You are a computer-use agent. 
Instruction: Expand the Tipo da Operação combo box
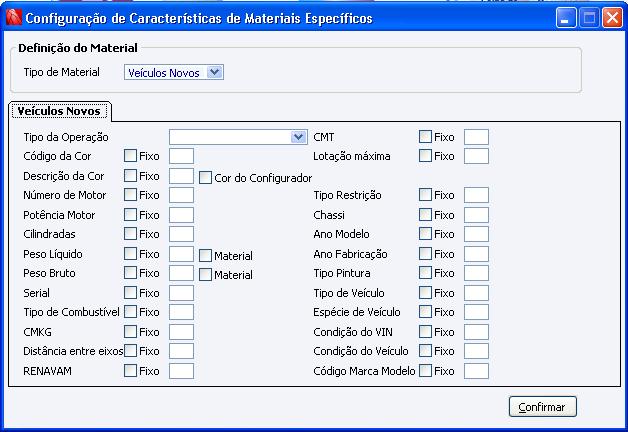[299, 137]
